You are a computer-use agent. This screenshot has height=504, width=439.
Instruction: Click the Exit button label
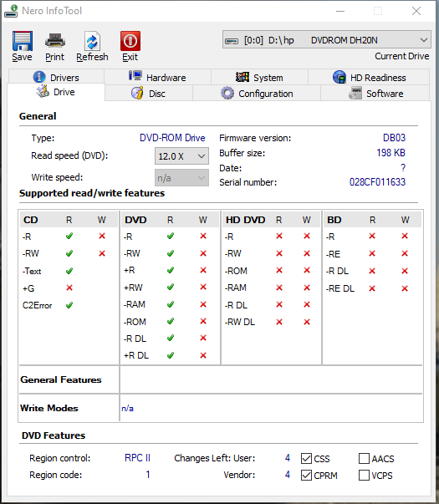coord(130,57)
